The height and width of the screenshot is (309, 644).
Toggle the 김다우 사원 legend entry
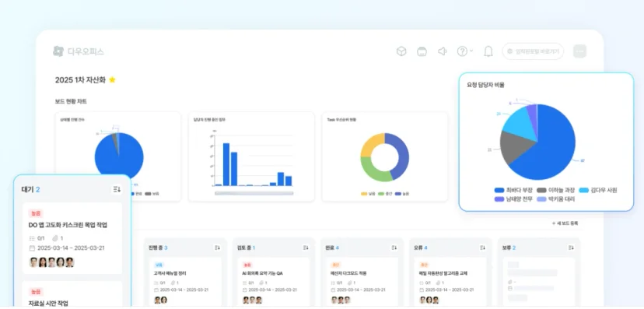[598, 190]
